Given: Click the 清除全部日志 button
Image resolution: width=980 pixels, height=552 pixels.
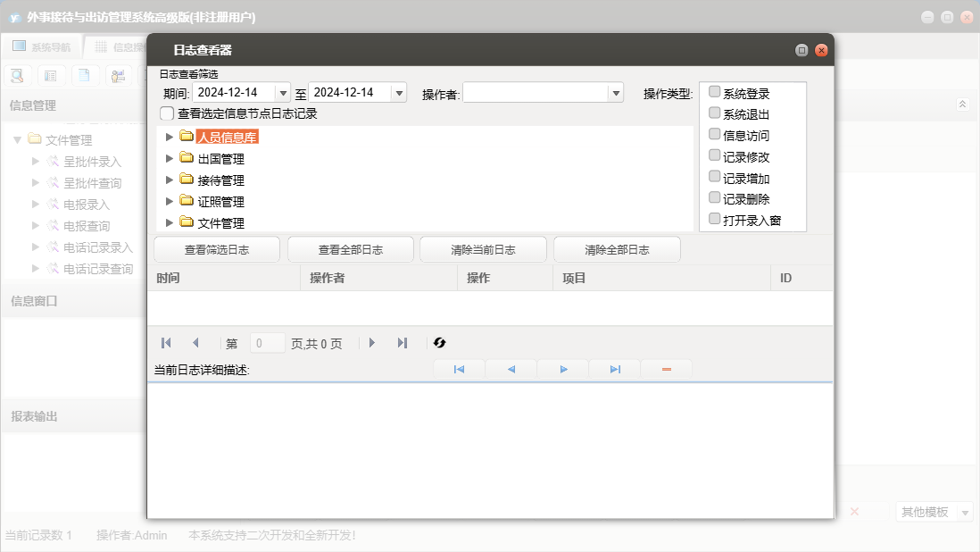Looking at the screenshot, I should pyautogui.click(x=617, y=250).
